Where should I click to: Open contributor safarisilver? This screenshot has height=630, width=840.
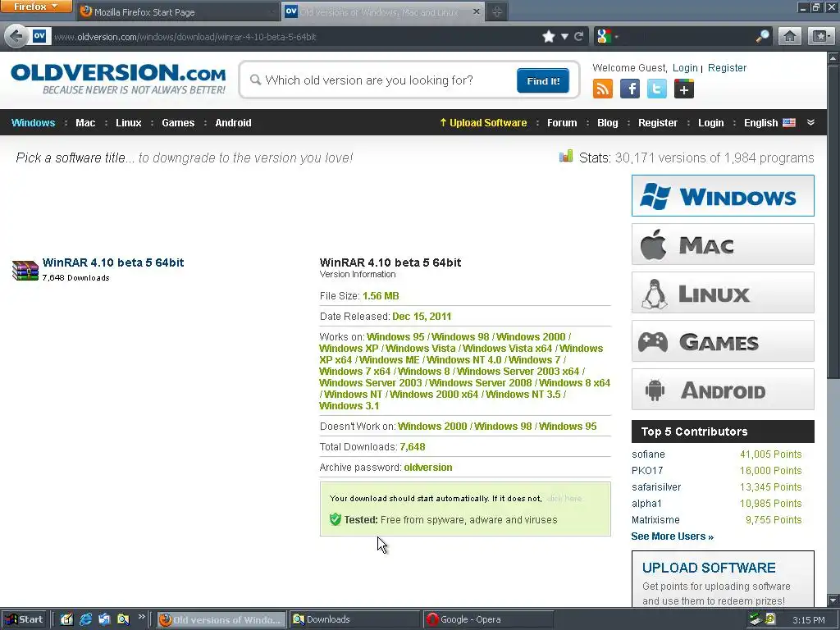click(x=656, y=487)
